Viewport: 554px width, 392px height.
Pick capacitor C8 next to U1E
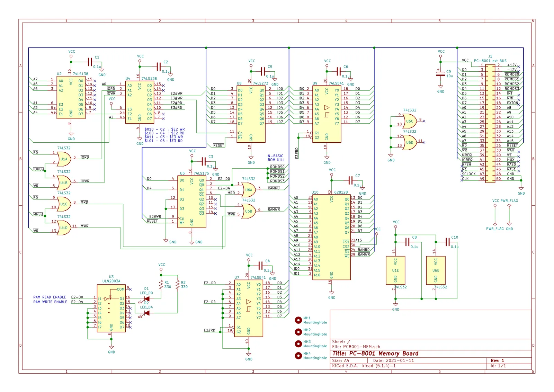[407, 242]
